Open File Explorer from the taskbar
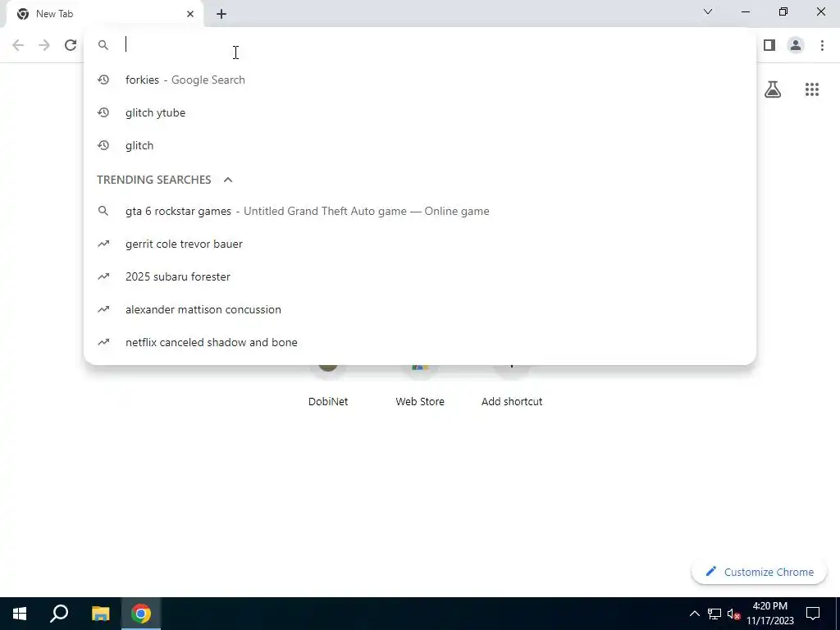The width and height of the screenshot is (840, 630). coord(100,614)
